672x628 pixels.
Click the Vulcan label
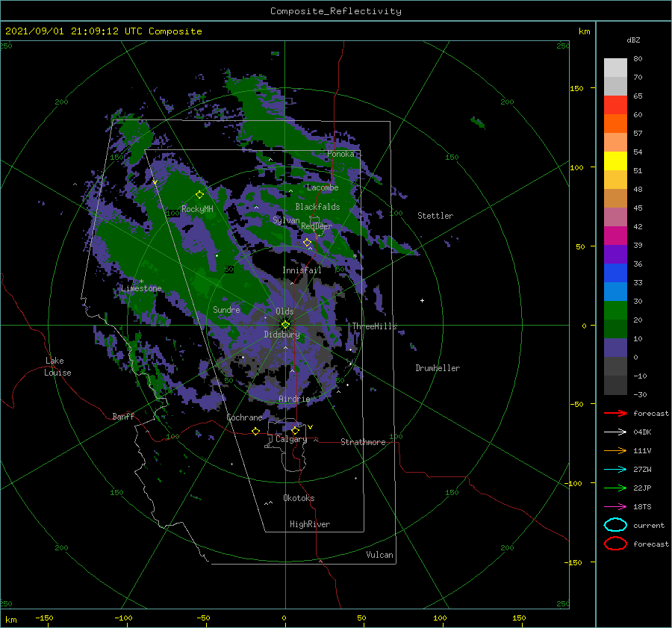coord(379,555)
